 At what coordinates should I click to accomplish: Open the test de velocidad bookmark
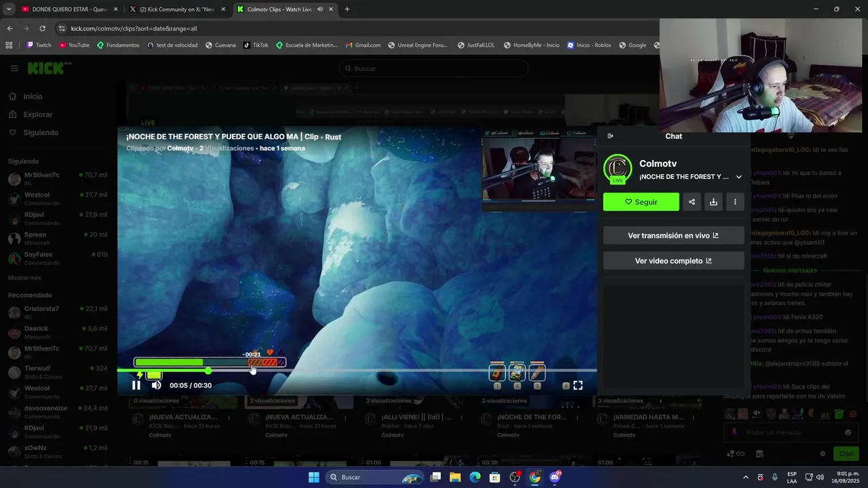tap(172, 45)
